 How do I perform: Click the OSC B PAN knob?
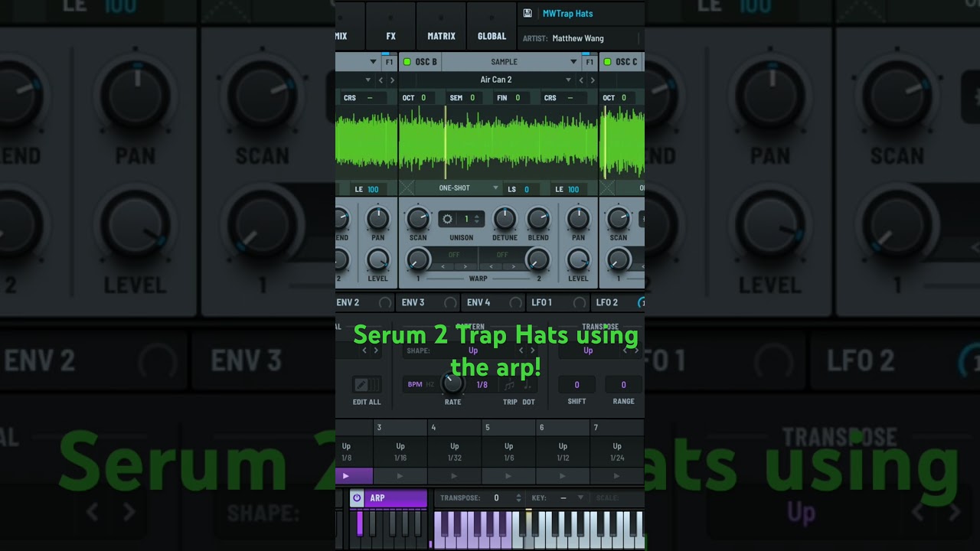tap(578, 219)
